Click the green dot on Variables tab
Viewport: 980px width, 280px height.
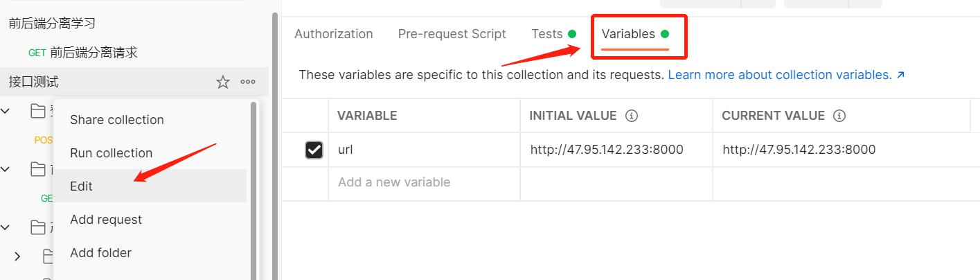point(665,34)
